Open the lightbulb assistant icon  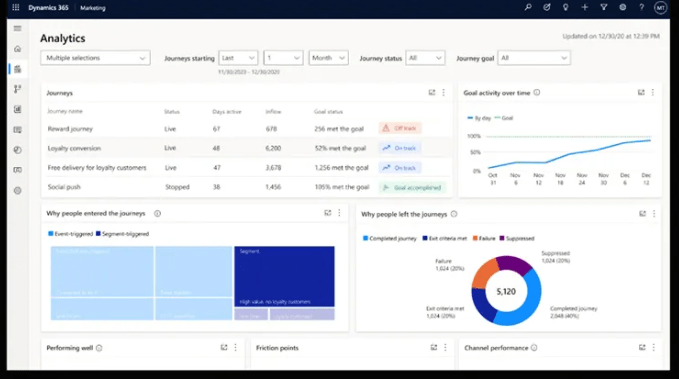coord(566,7)
